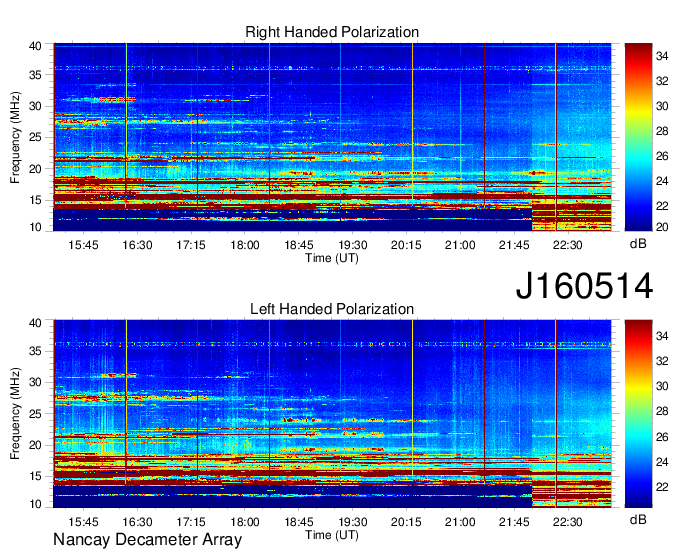
Task: Click the bottom plot 'Frequency (MHz)' axis label
Action: (x=15, y=414)
